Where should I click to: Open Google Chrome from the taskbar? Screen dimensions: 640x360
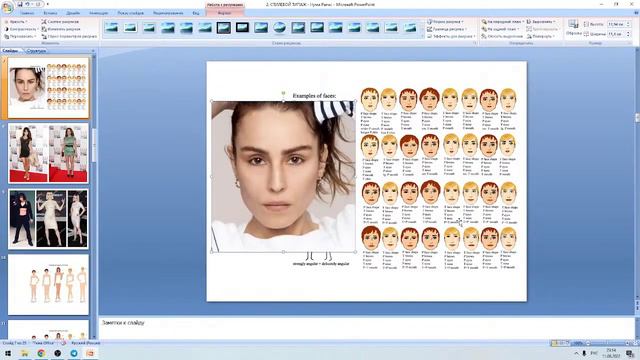pos(41,353)
